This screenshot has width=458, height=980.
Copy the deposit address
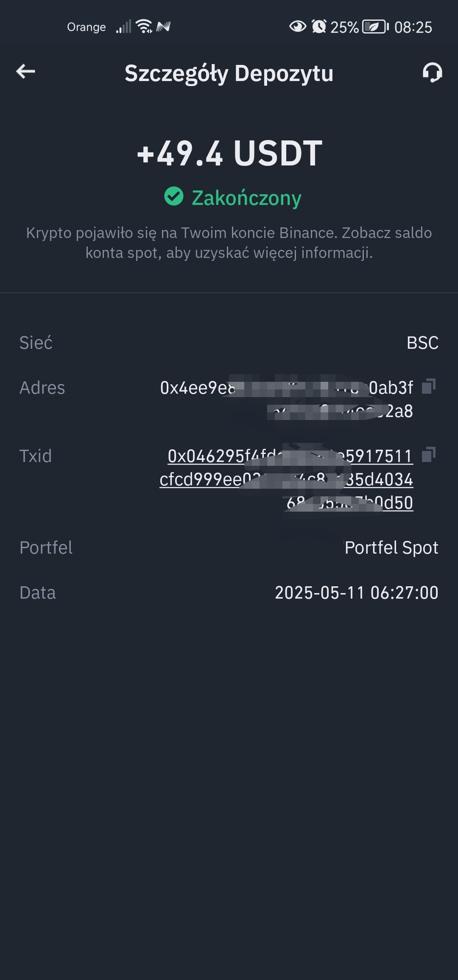(429, 386)
